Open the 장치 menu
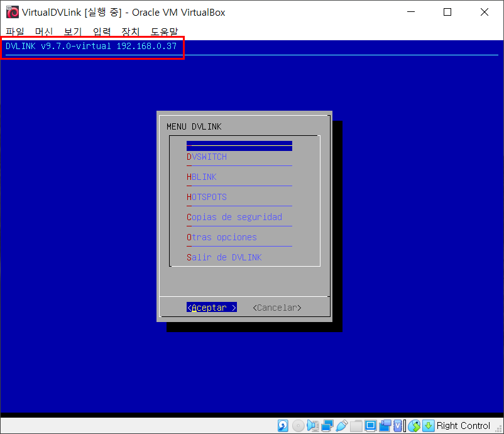 pyautogui.click(x=131, y=31)
